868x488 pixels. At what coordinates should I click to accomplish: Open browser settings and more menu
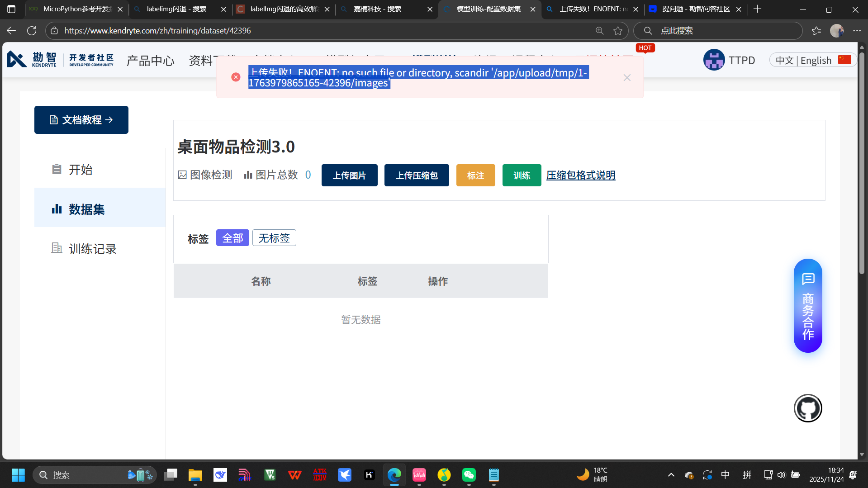click(857, 31)
